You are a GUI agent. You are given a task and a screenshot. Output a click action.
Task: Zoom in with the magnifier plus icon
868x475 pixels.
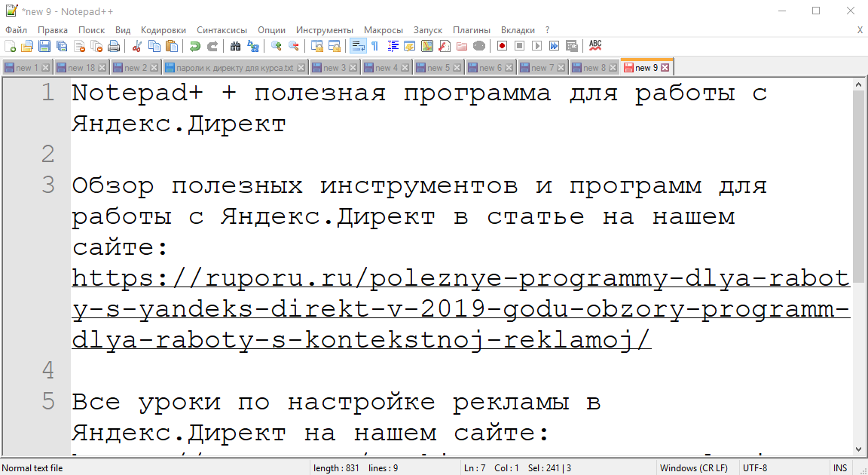point(277,46)
